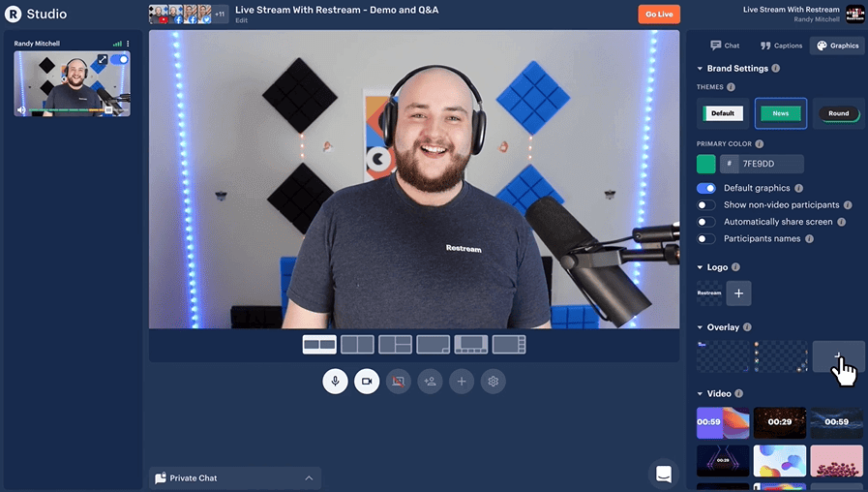Select the pink flowers video thumbnail
Image resolution: width=868 pixels, height=492 pixels.
coord(836,461)
